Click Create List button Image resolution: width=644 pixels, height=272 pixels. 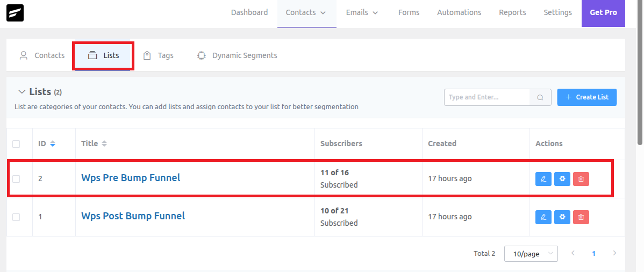click(x=587, y=97)
